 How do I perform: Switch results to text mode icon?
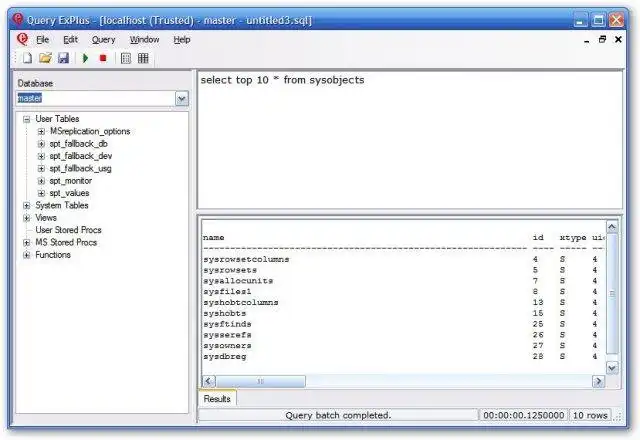pos(126,58)
